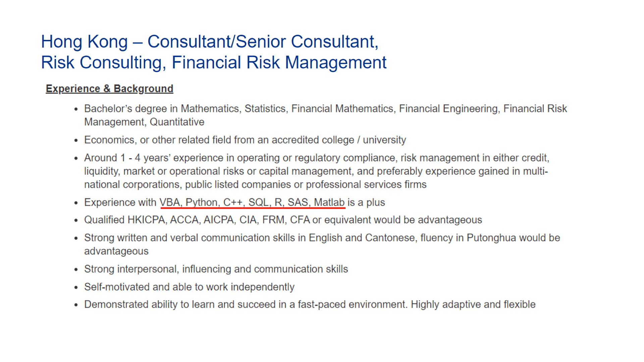Click "SAS" in the programming languages list
Screen dimensions: 644x362
pos(298,202)
